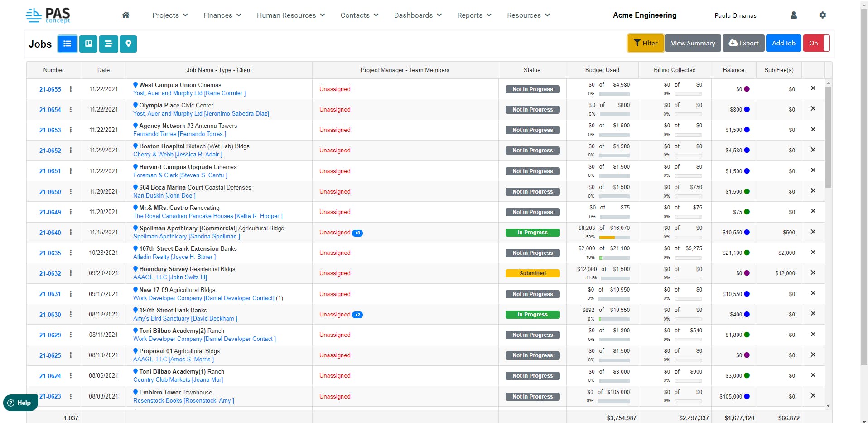Toggle the red On switch
868x423 pixels.
pos(816,43)
